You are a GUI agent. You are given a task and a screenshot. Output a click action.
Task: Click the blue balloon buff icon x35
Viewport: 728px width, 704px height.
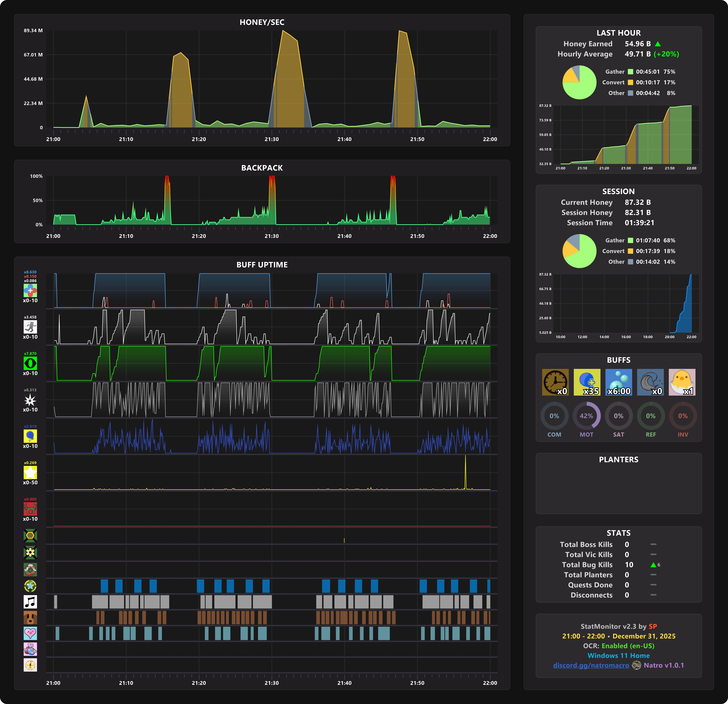(x=587, y=382)
